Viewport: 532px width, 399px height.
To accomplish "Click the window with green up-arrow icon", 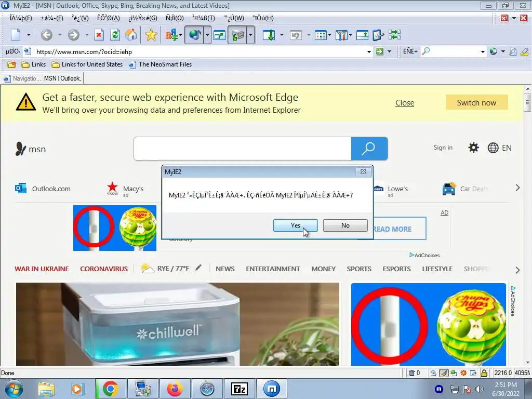I will pos(362,35).
